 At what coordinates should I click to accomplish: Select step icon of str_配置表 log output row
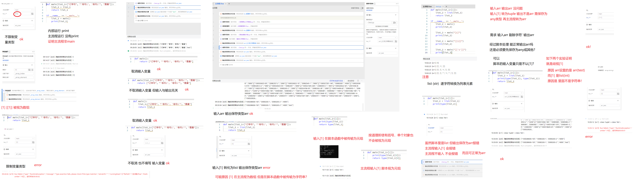pos(221,14)
